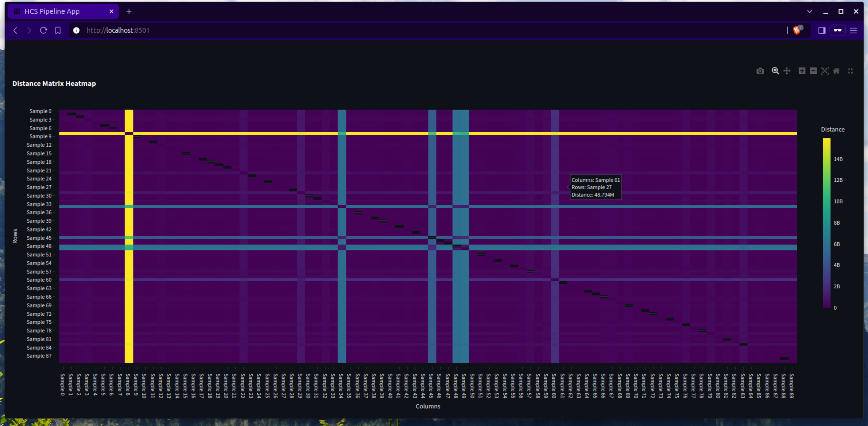Image resolution: width=868 pixels, height=426 pixels.
Task: Activate the Pan tool in plot toolbar
Action: pyautogui.click(x=787, y=71)
